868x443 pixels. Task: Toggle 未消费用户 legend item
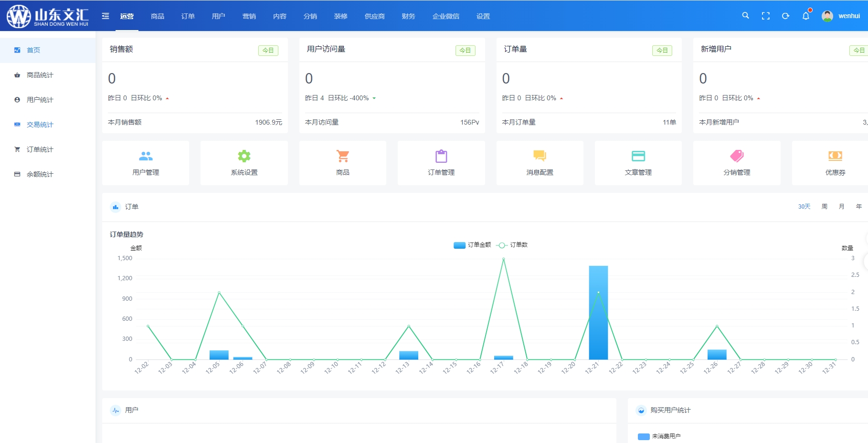[x=659, y=436]
